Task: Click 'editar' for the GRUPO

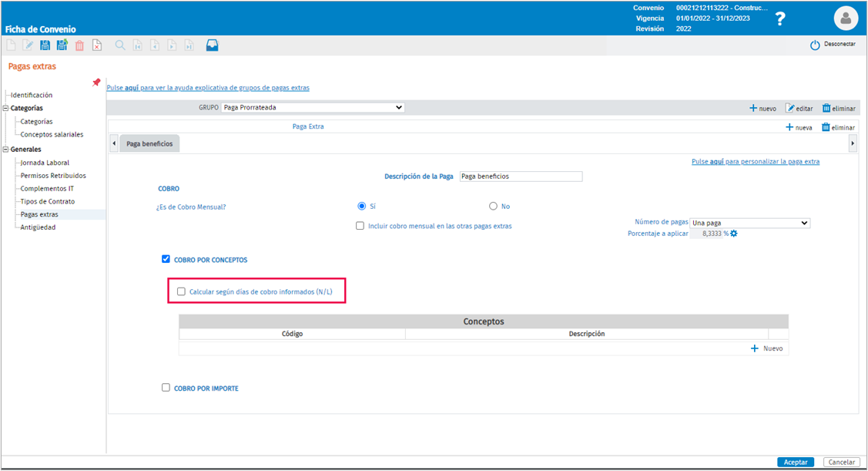Action: (x=799, y=109)
